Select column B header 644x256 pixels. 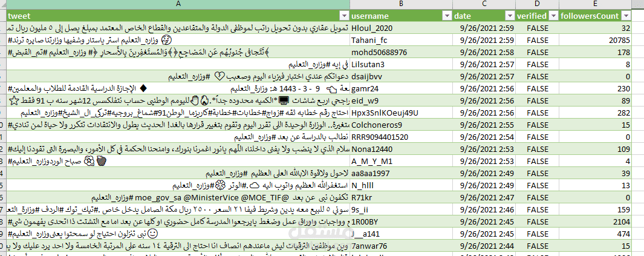(x=402, y=4)
